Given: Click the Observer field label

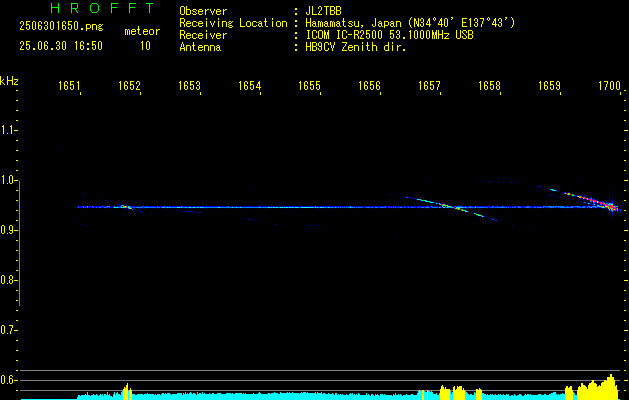Looking at the screenshot, I should [203, 11].
